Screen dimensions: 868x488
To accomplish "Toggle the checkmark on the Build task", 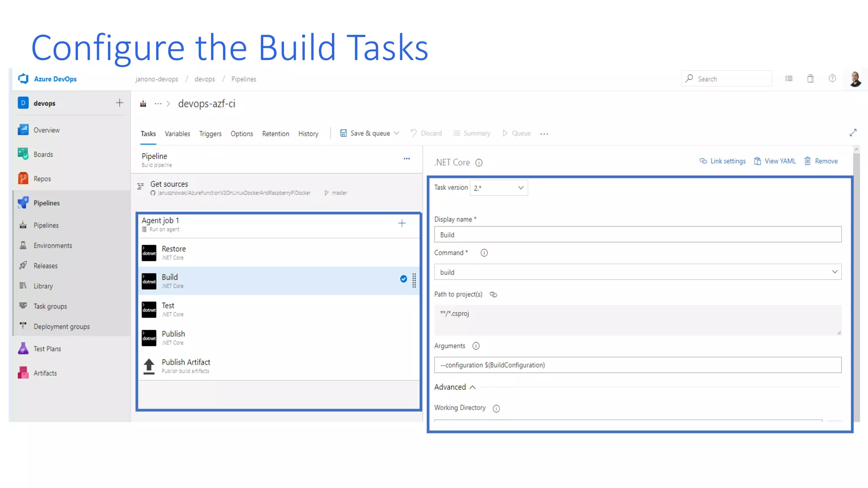I will [x=403, y=279].
